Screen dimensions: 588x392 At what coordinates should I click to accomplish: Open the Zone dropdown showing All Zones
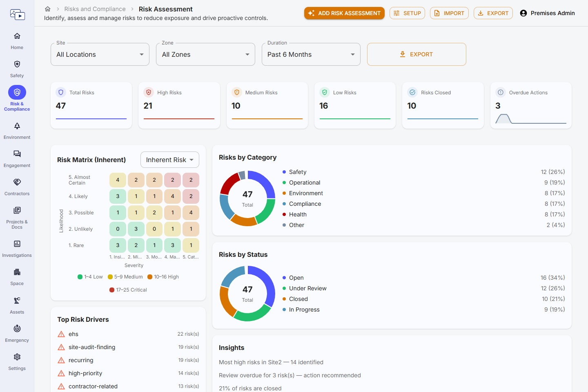205,54
